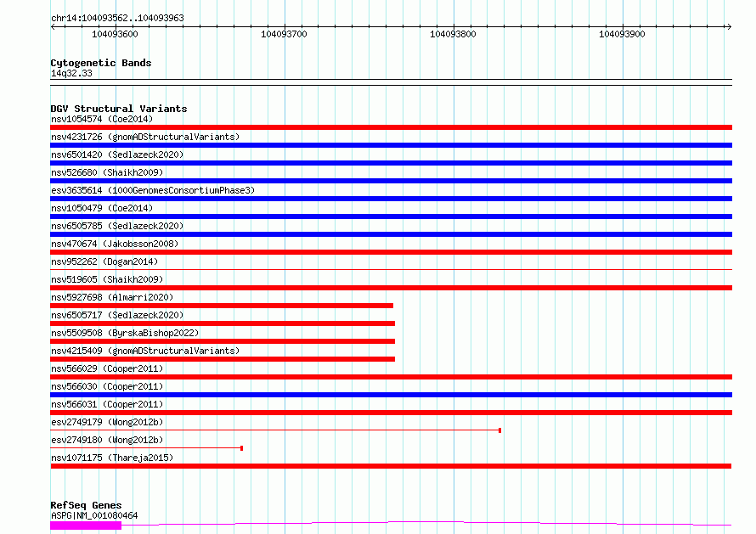The width and height of the screenshot is (756, 534).
Task: Select the short red bar under nsv5927698
Action: (x=222, y=306)
